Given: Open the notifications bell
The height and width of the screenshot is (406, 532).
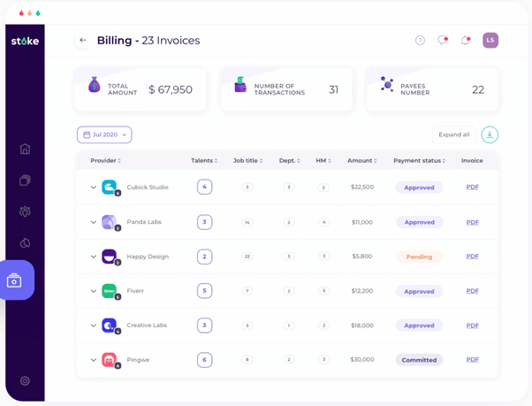Looking at the screenshot, I should pyautogui.click(x=466, y=41).
